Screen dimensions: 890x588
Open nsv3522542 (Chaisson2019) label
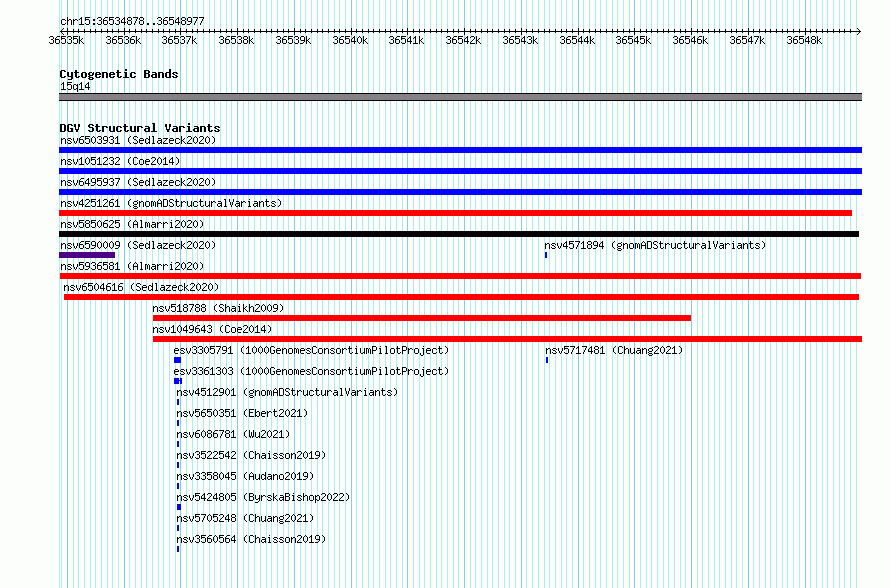click(x=251, y=455)
